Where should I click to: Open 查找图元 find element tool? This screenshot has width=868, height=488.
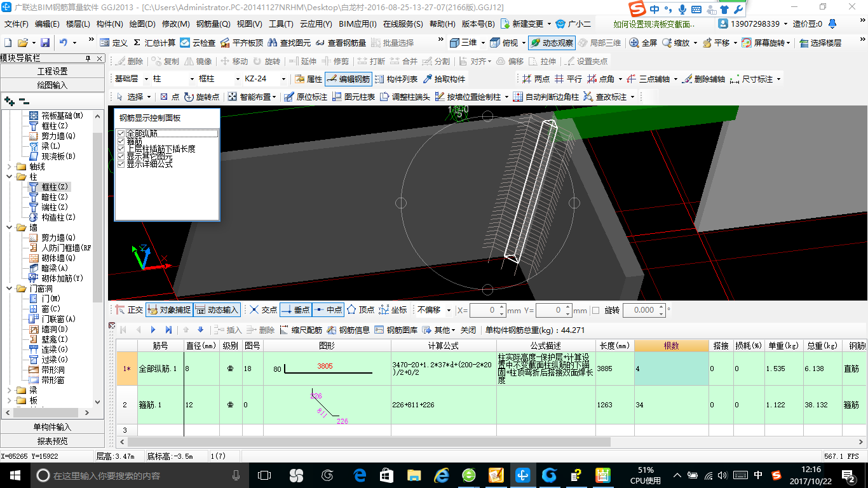coord(289,43)
